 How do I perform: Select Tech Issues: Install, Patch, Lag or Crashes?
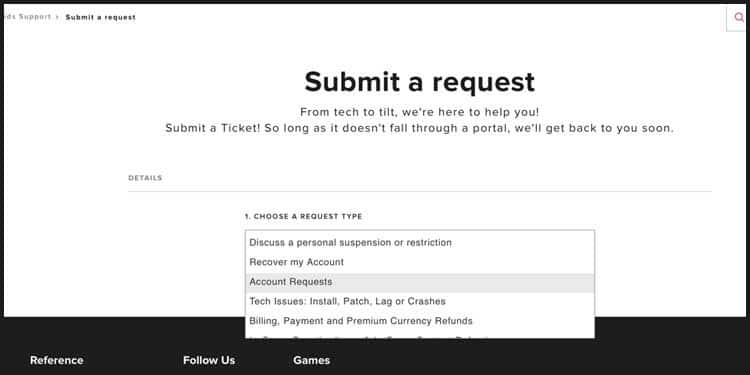click(x=420, y=301)
